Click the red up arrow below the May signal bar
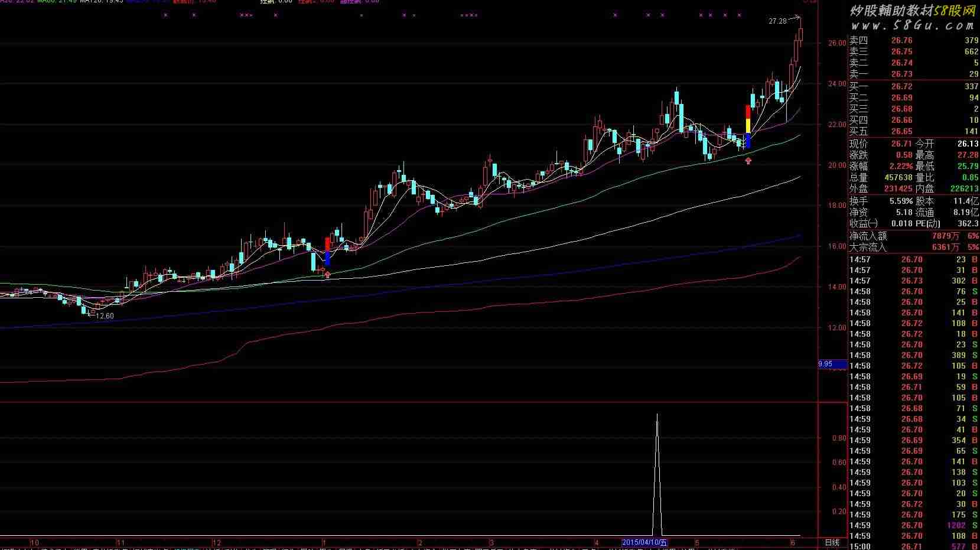The width and height of the screenshot is (980, 550). 748,160
